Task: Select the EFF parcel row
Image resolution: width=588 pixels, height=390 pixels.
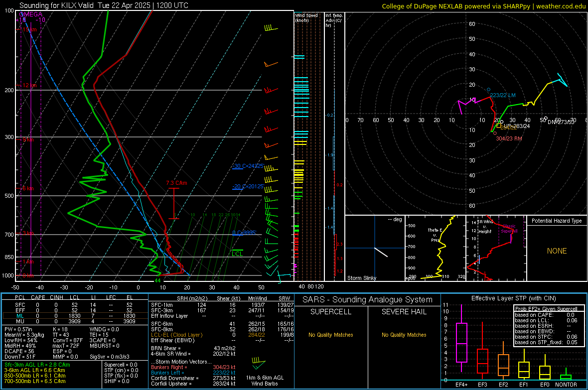Action: click(x=74, y=310)
